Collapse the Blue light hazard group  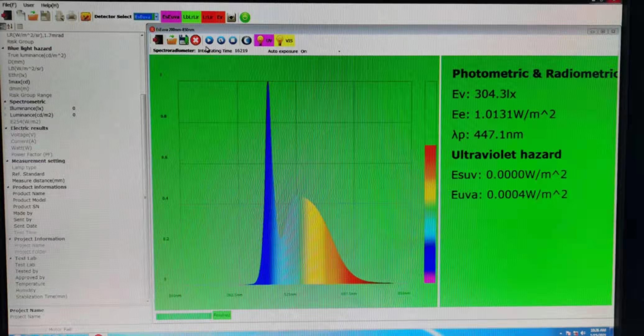pos(3,49)
